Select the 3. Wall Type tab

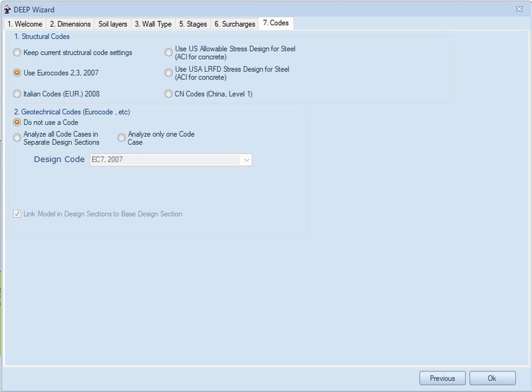(153, 24)
